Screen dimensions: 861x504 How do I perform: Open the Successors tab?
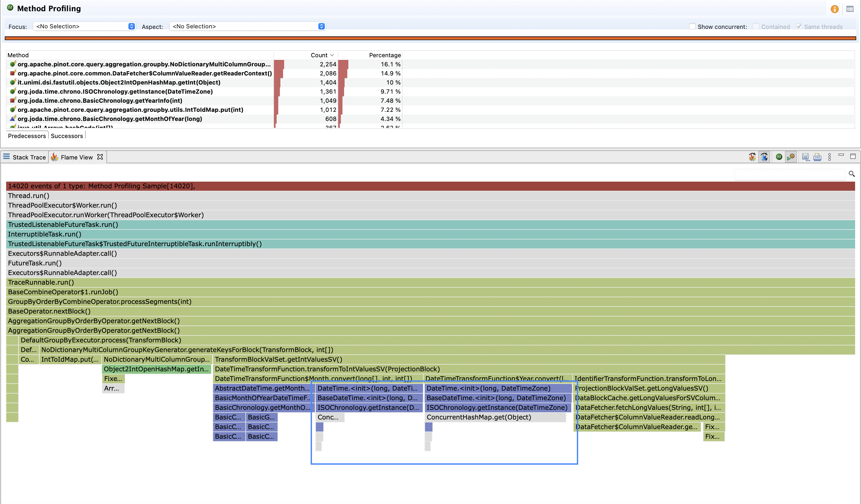(67, 136)
